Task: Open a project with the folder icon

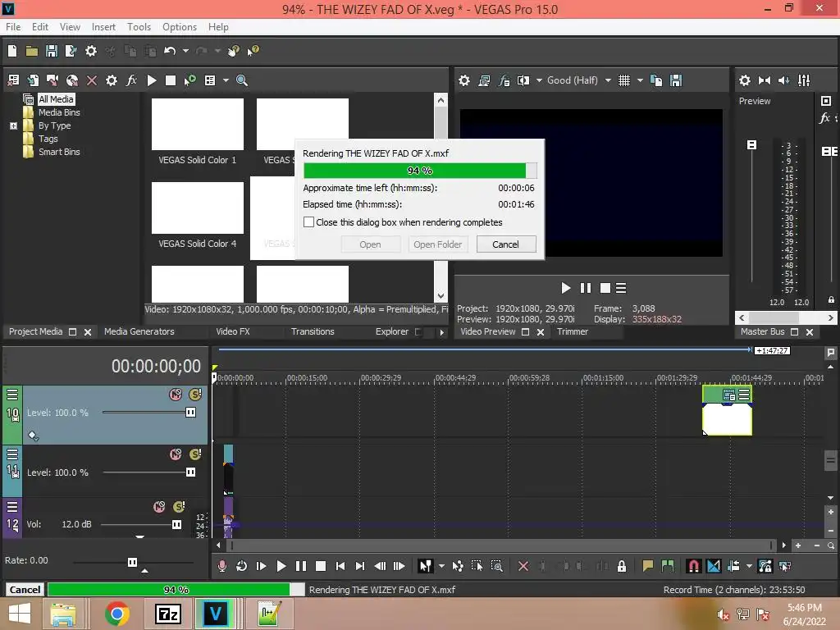Action: click(x=32, y=51)
